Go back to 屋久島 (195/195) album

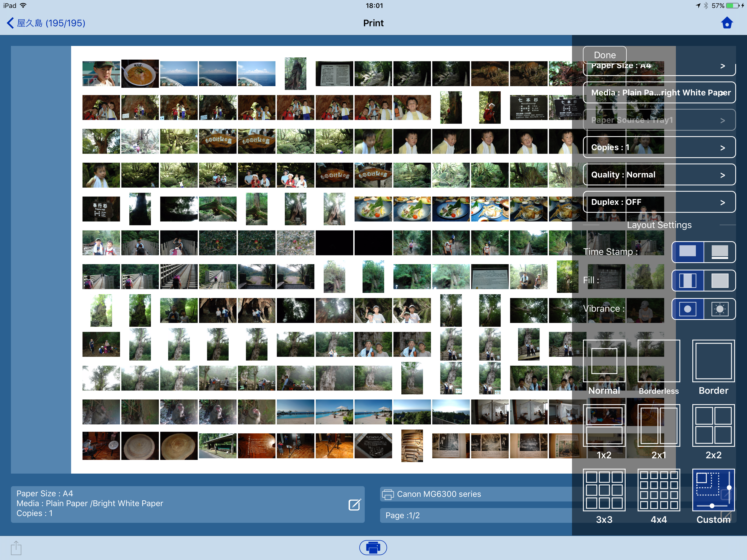pos(46,23)
